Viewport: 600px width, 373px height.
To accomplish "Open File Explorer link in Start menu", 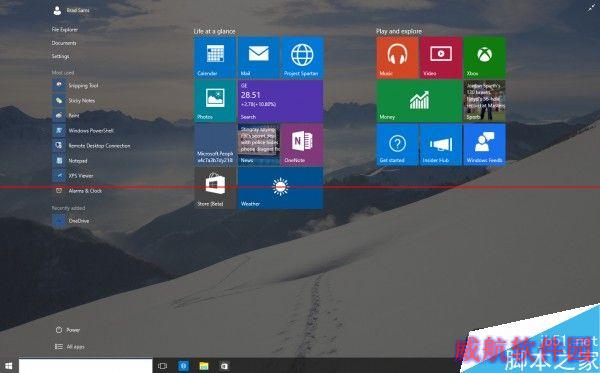I will point(65,29).
